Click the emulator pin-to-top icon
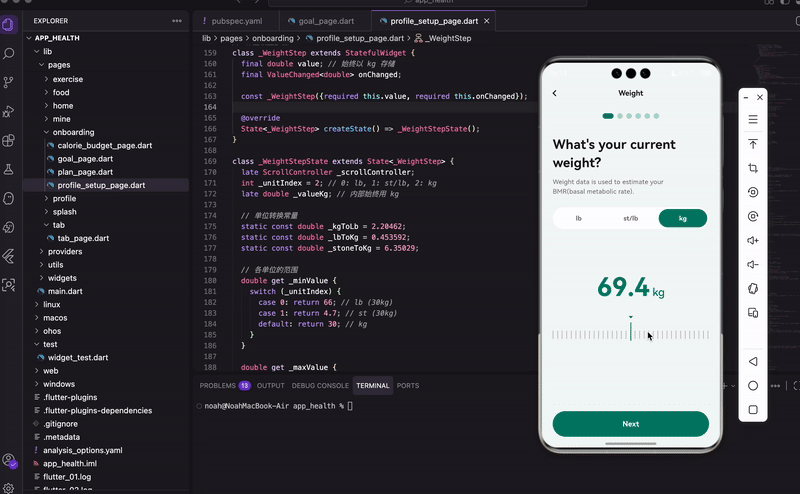800x494 pixels. pos(753,144)
